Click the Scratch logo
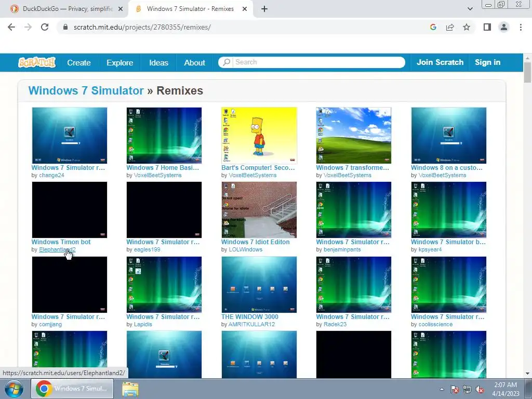532x399 pixels. click(x=37, y=62)
